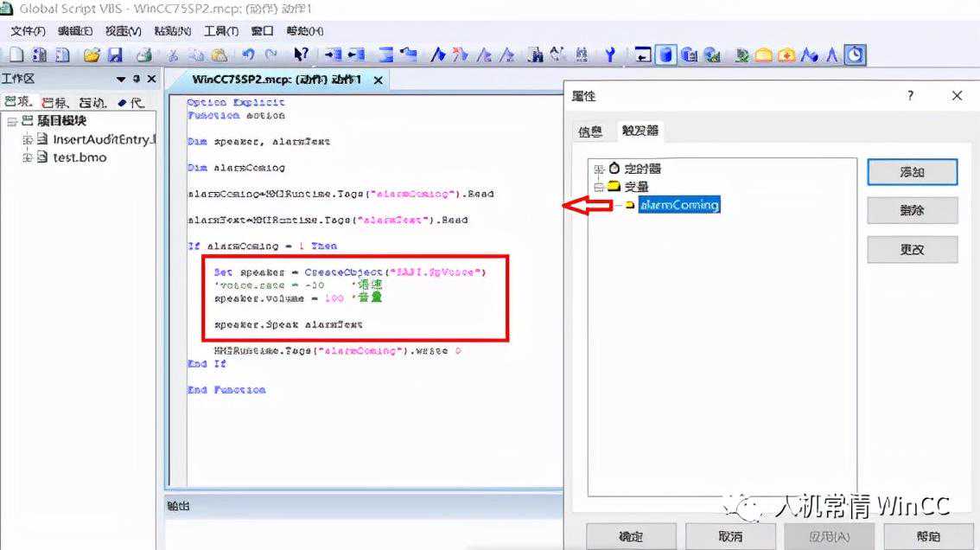This screenshot has height=550, width=980.
Task: Click the 删除 delete trigger button
Action: pos(912,210)
